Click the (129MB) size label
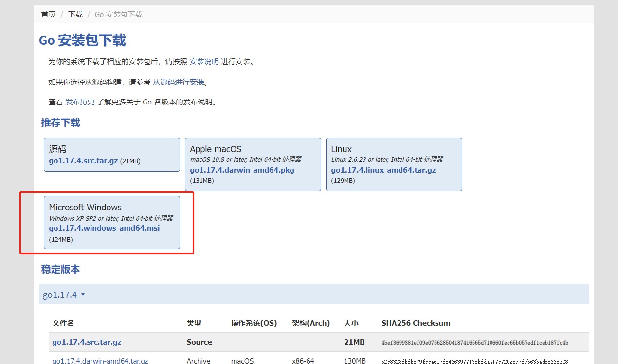Image resolution: width=618 pixels, height=364 pixels. click(x=343, y=181)
